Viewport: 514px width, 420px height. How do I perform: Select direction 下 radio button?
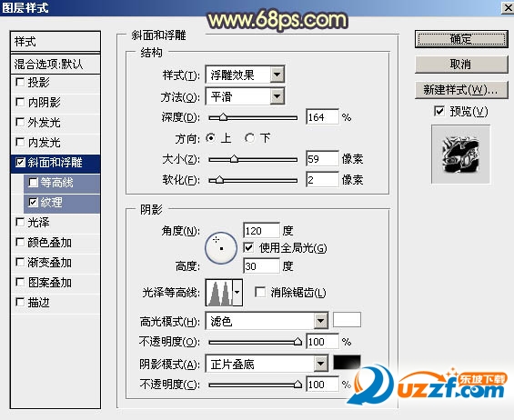click(250, 138)
